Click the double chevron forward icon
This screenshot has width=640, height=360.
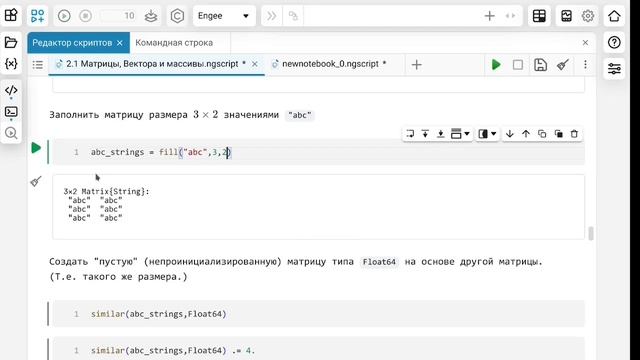point(271,16)
